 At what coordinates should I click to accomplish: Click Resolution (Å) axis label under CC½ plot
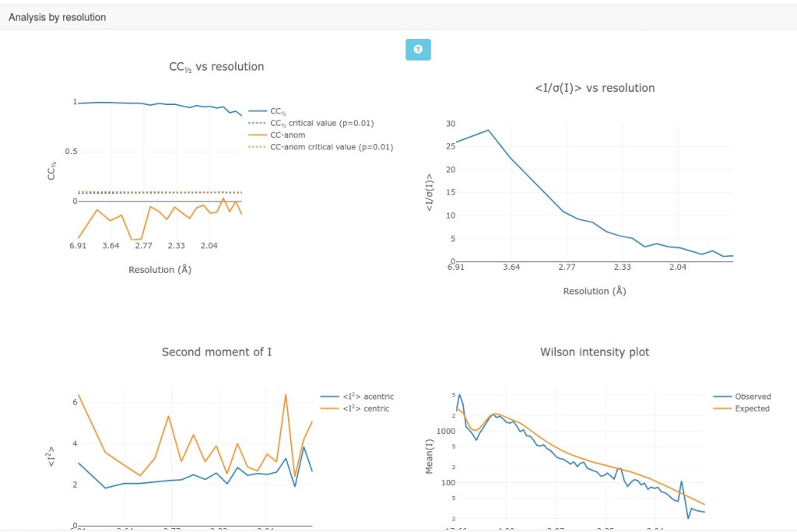(x=160, y=270)
